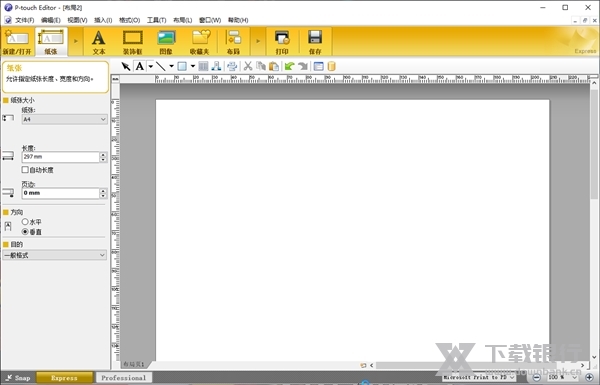Choose the arrow selection pointer tool
Screen dimensions: 600x385
pos(126,66)
